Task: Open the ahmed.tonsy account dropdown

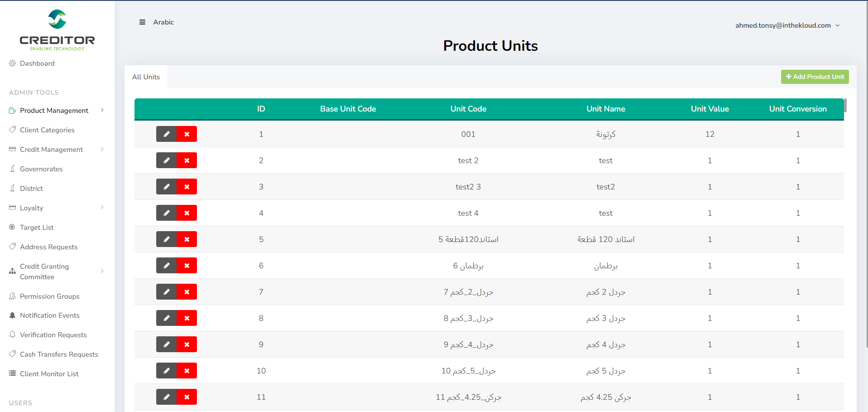Action: (787, 25)
